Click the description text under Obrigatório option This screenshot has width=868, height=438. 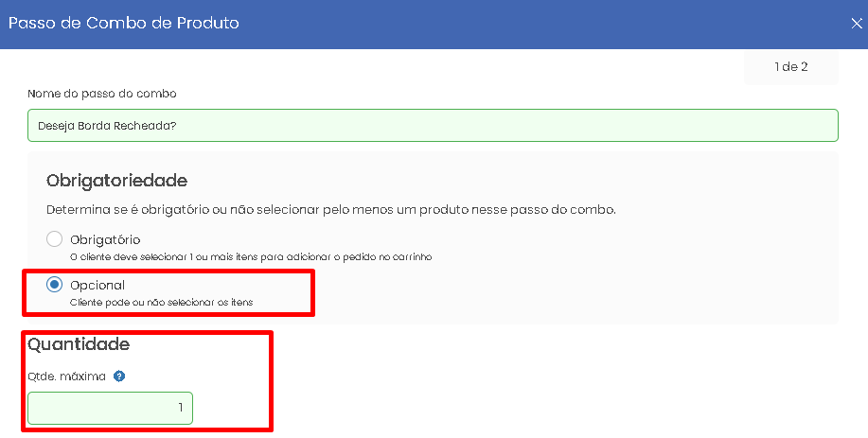pyautogui.click(x=251, y=257)
